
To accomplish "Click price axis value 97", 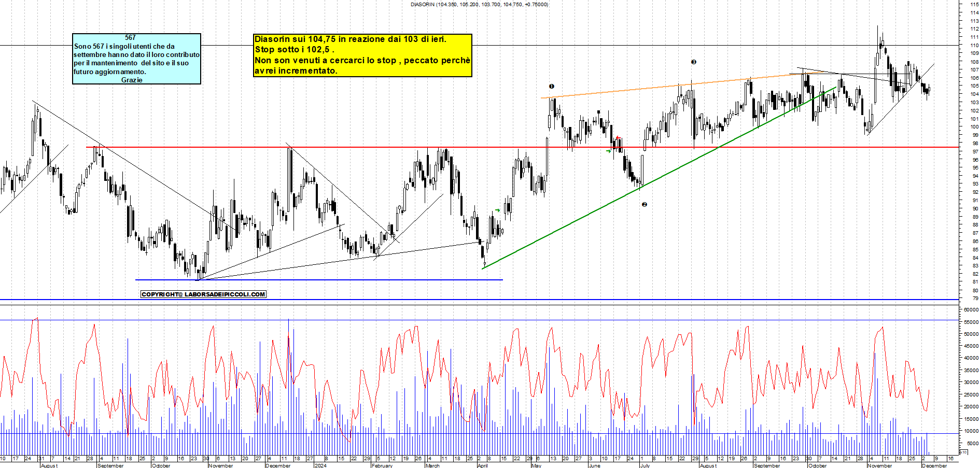I will [976, 151].
